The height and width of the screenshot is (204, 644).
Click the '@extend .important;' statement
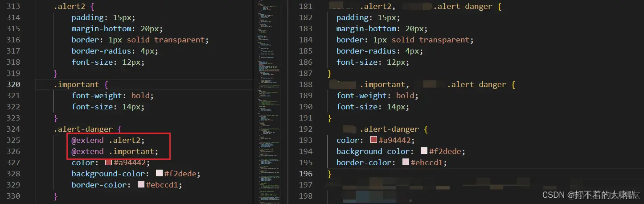pyautogui.click(x=115, y=151)
